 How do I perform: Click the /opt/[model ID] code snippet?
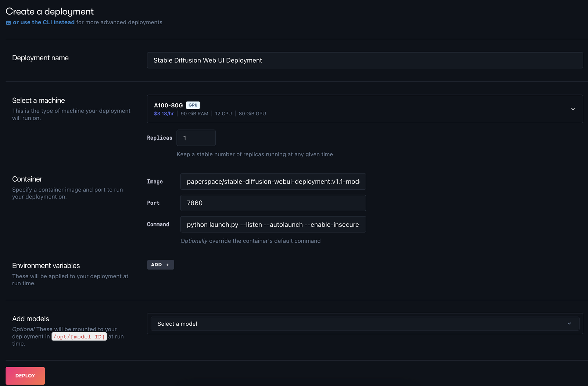point(79,336)
